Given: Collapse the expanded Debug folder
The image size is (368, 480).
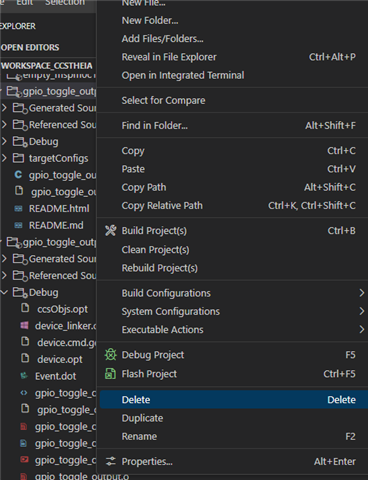Looking at the screenshot, I should click(4, 292).
